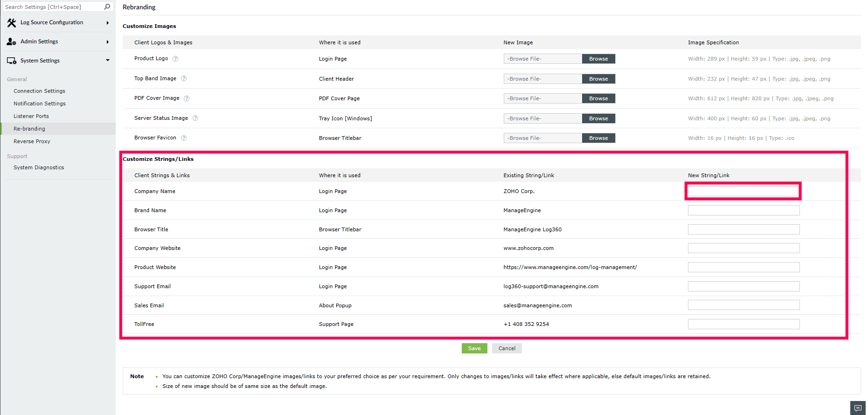868x415 pixels.
Task: Open Connection Settings in sidebar
Action: (39, 91)
